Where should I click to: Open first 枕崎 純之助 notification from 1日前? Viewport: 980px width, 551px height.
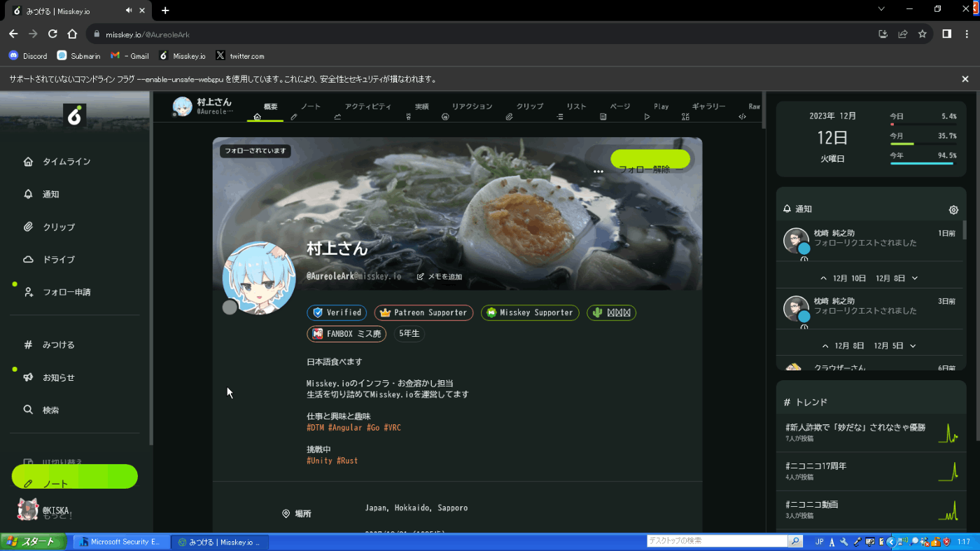pos(870,241)
